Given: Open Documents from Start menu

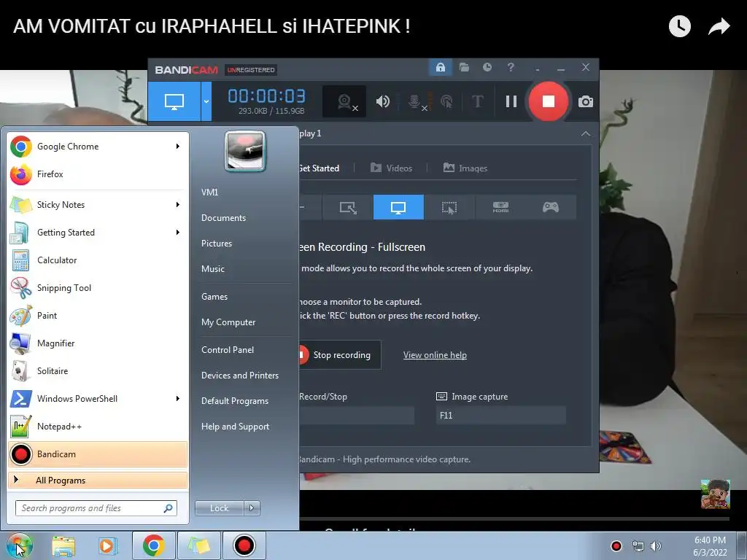Looking at the screenshot, I should click(x=223, y=218).
